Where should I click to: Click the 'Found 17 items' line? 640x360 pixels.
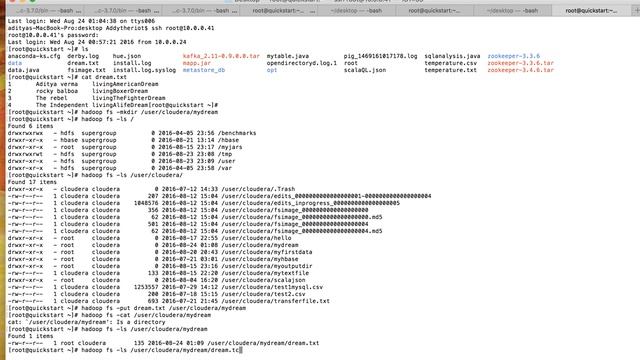[32, 182]
